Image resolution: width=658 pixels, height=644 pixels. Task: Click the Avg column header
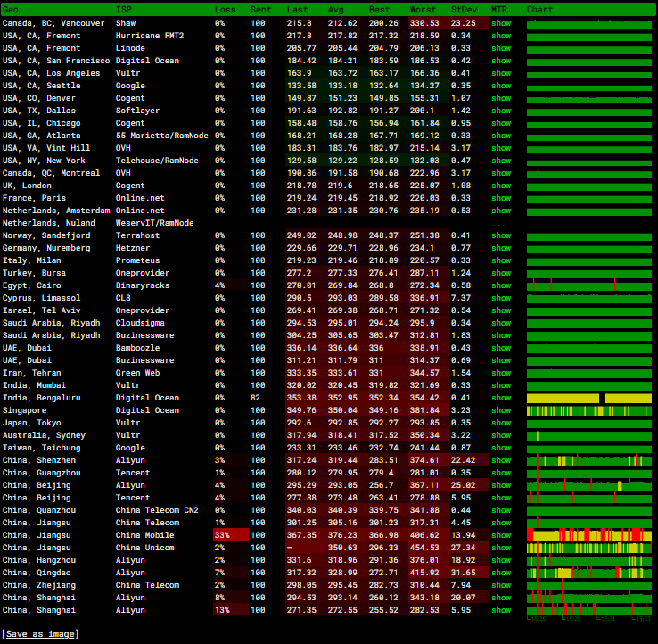tap(336, 10)
